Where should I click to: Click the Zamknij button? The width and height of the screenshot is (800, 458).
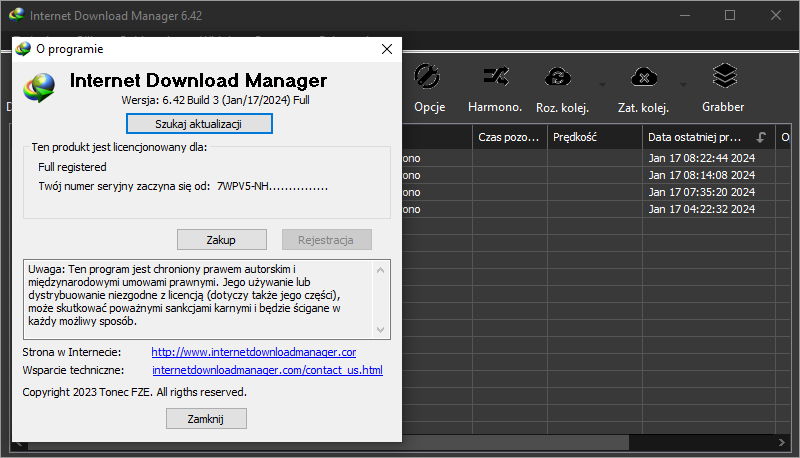(x=206, y=419)
